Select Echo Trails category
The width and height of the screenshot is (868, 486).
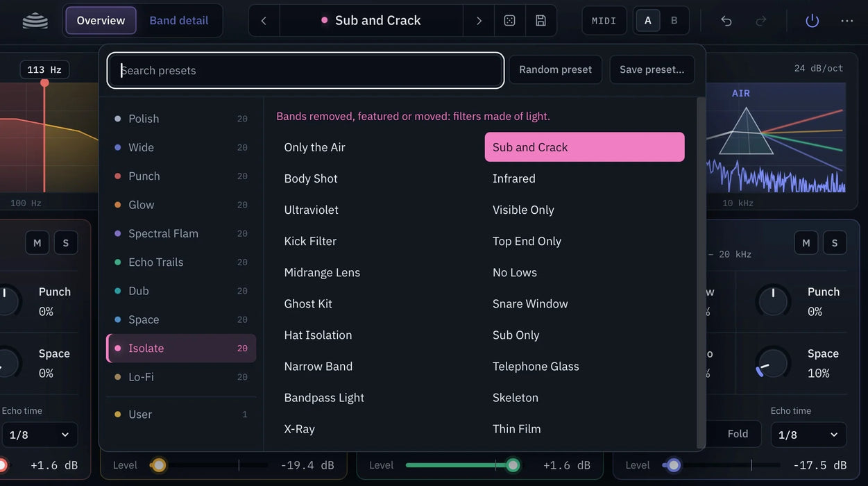[181, 262]
